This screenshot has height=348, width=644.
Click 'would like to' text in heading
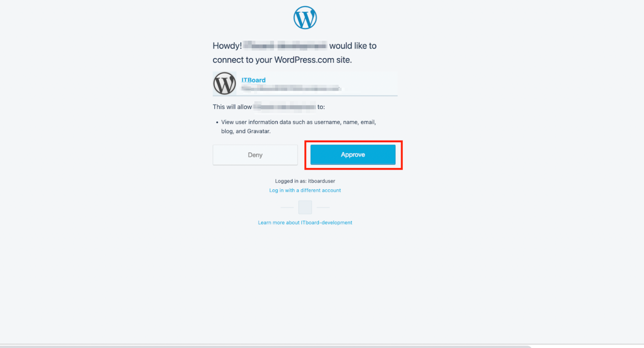pos(353,46)
